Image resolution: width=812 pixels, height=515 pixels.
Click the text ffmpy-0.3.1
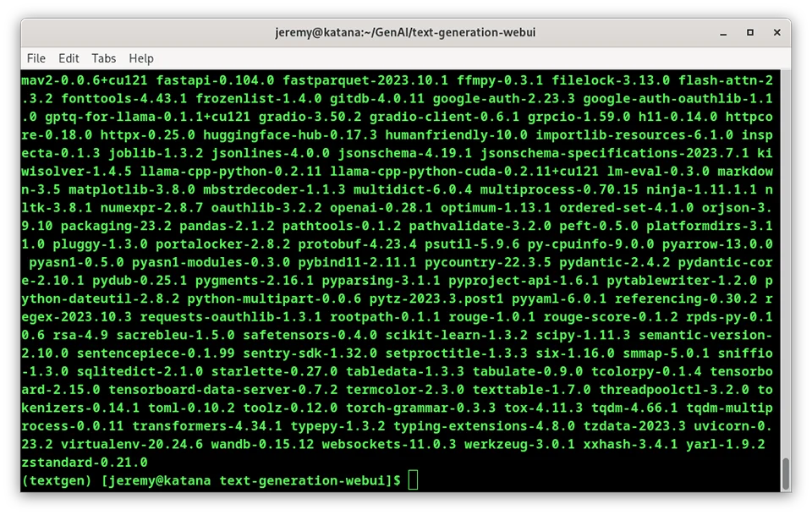click(x=500, y=80)
